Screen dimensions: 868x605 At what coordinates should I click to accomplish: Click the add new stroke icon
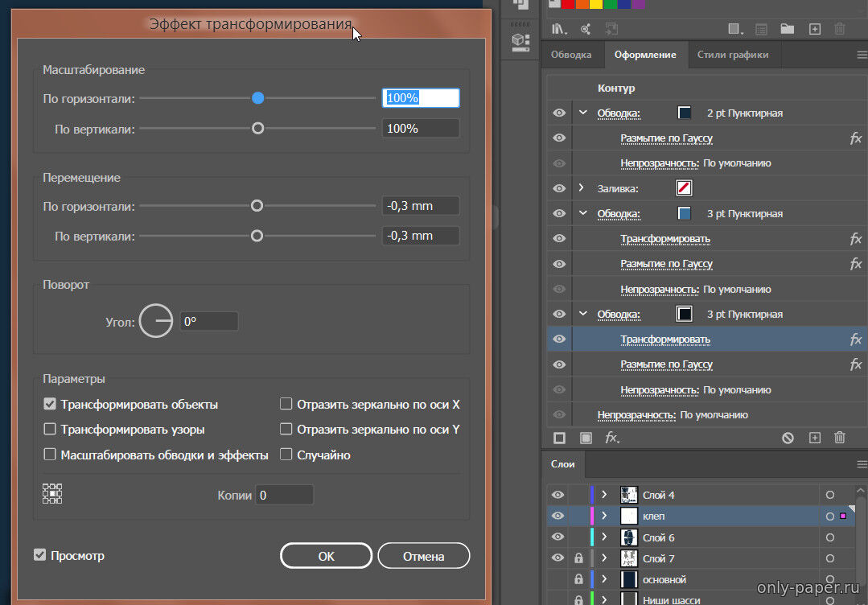pos(560,438)
